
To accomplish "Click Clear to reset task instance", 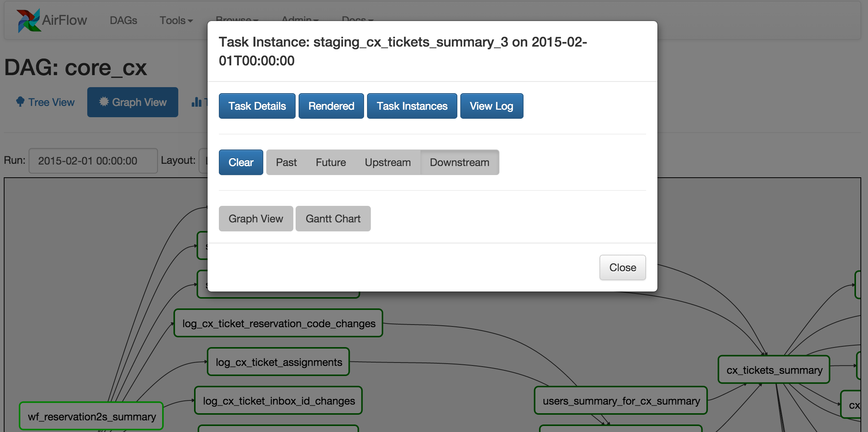I will 241,163.
